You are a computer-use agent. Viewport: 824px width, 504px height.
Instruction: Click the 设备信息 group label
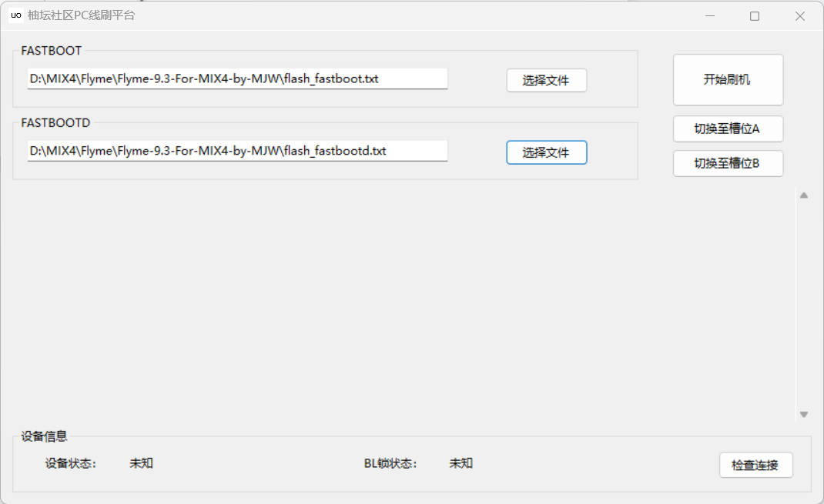click(44, 436)
